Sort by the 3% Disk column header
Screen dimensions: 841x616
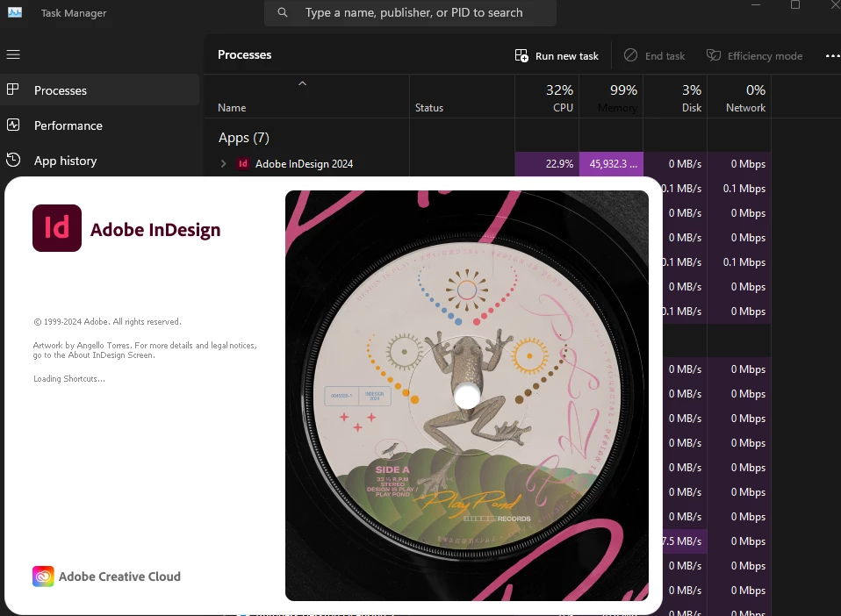675,97
